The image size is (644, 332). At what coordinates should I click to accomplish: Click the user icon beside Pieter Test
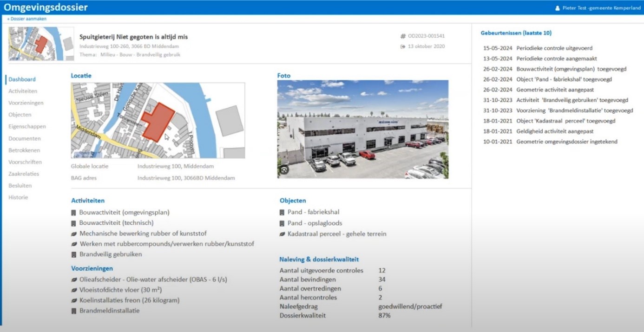click(x=558, y=8)
